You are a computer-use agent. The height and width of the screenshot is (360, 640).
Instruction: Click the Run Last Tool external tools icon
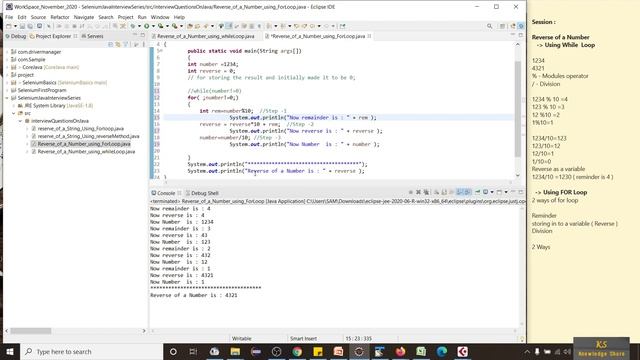click(x=175, y=26)
